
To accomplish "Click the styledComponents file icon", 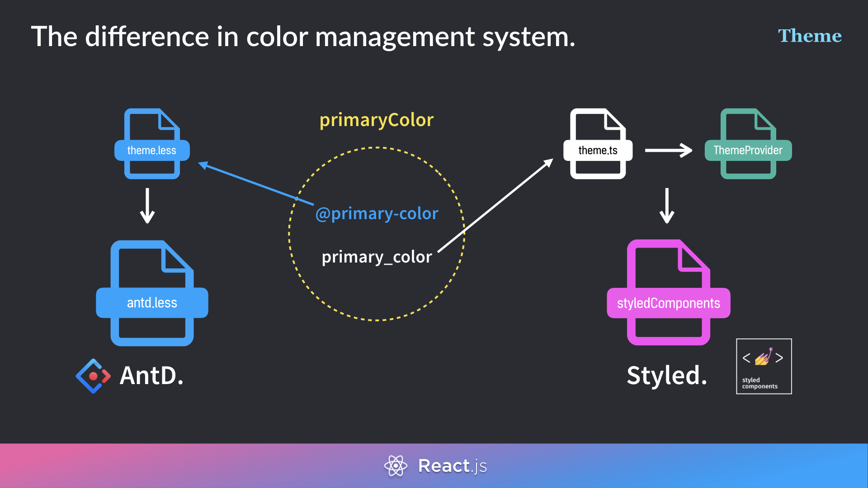I will tap(668, 294).
